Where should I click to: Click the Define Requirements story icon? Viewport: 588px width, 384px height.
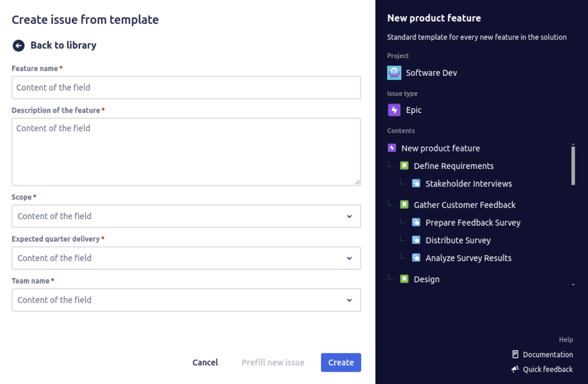tap(405, 165)
